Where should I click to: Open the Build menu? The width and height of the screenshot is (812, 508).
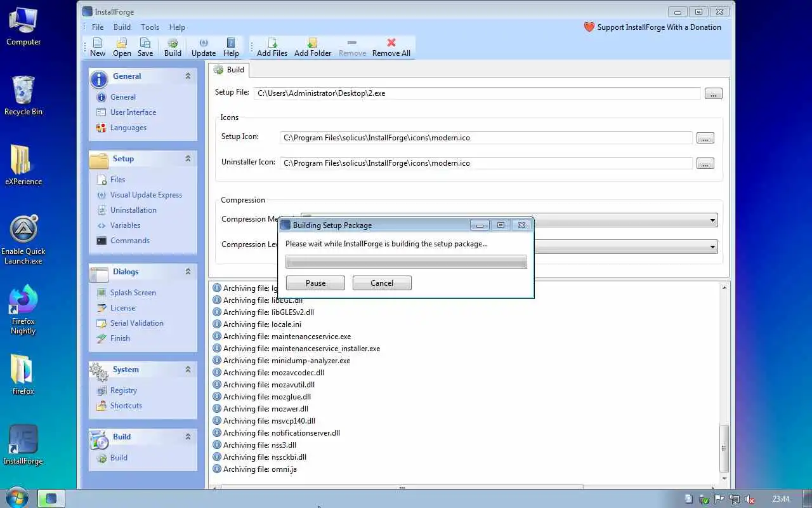pyautogui.click(x=122, y=27)
